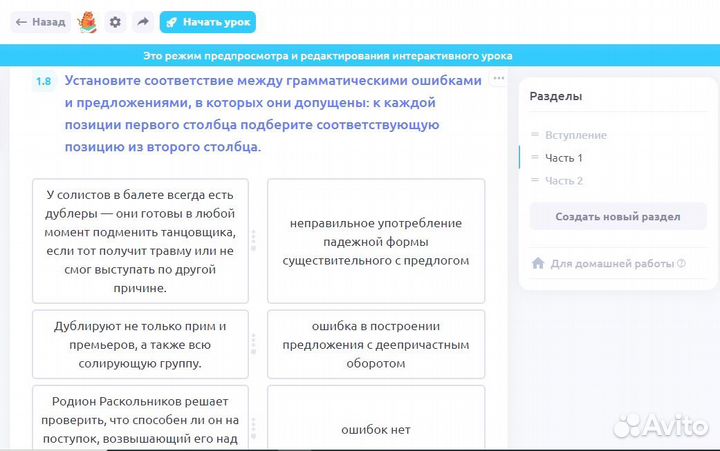Select the card starting Дублируют не только прим
This screenshot has height=451, width=720.
click(x=140, y=344)
